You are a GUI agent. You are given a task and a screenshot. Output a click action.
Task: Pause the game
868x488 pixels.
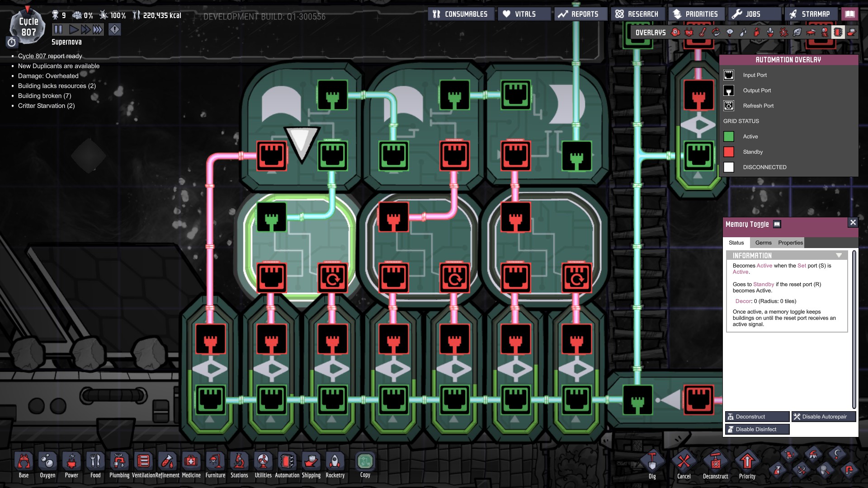click(58, 30)
